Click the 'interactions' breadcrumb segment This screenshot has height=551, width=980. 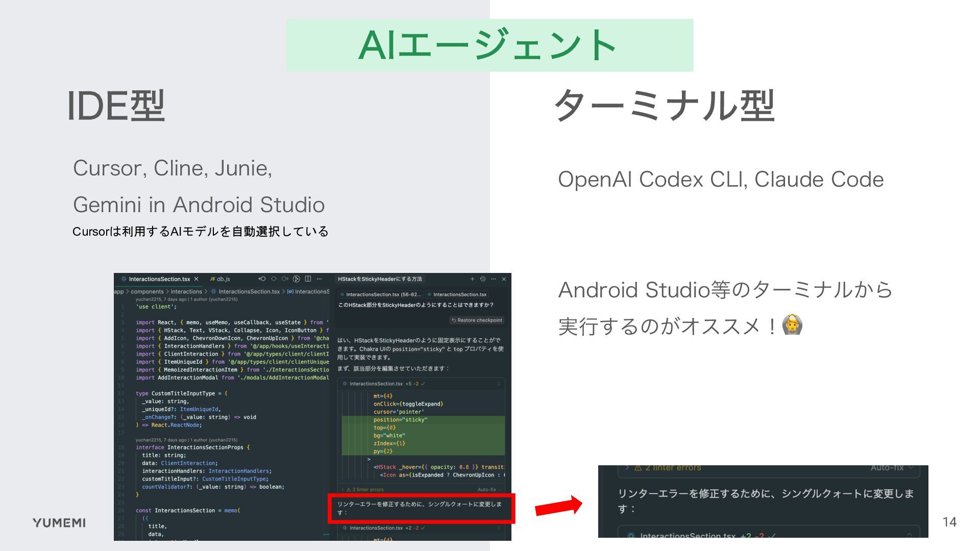(186, 292)
